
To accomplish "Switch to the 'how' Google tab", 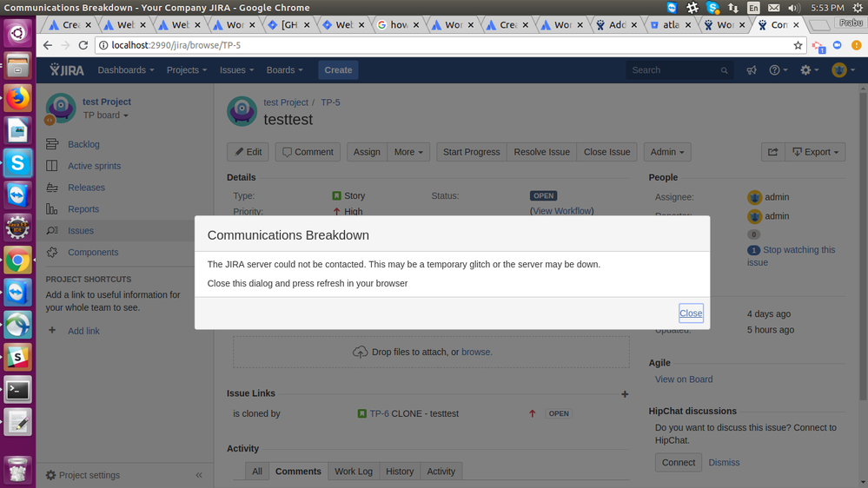I will pyautogui.click(x=398, y=25).
